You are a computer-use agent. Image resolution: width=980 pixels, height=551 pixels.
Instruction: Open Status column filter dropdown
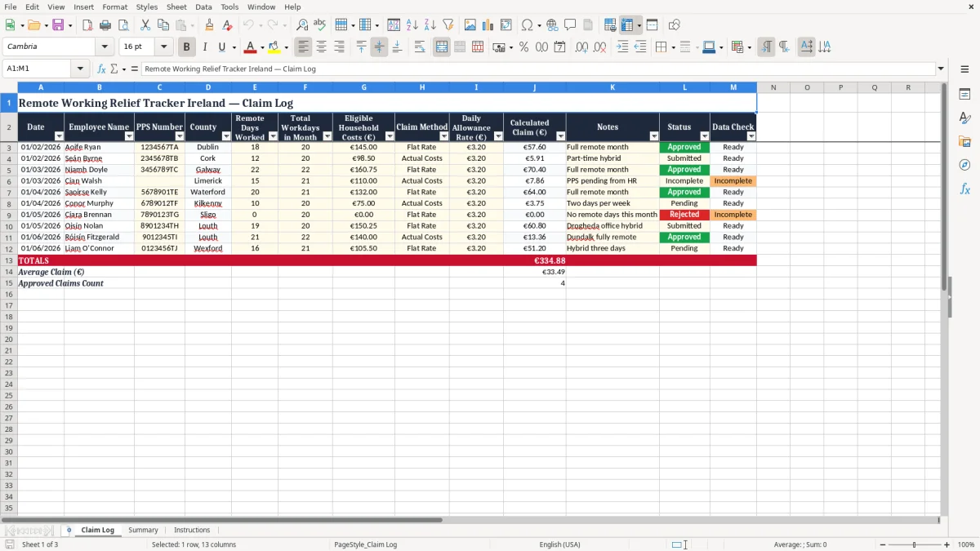click(705, 136)
